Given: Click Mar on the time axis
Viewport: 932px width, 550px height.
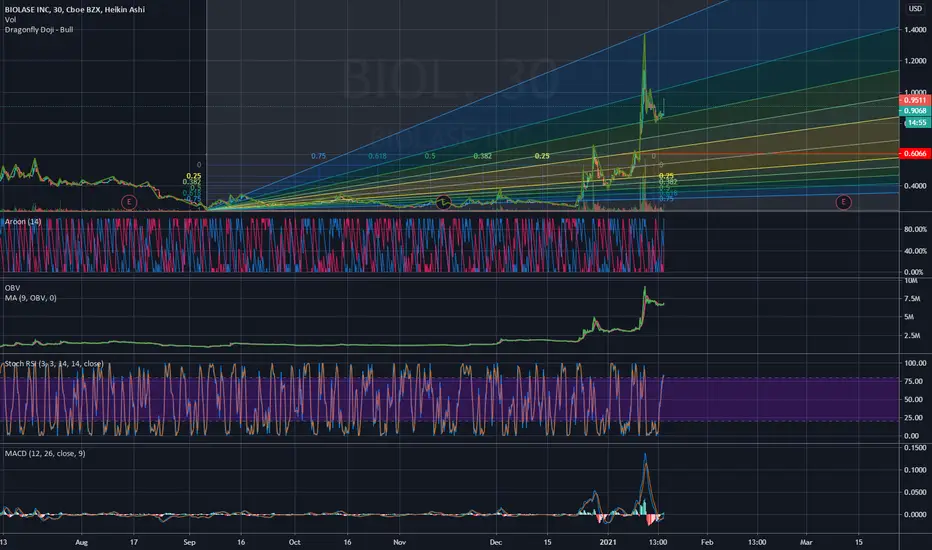Looking at the screenshot, I should coord(806,542).
